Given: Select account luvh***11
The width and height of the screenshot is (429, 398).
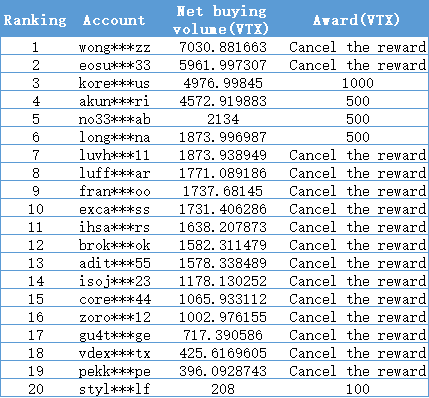Looking at the screenshot, I should tap(114, 155).
